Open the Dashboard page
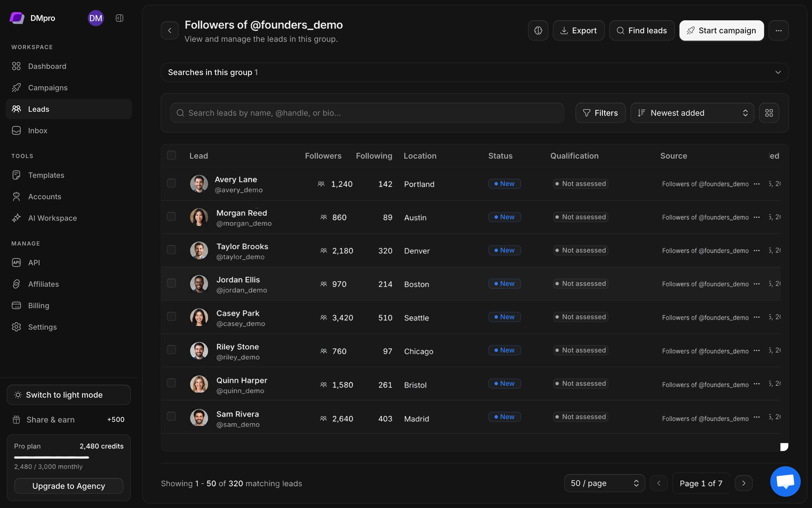812x508 pixels. point(69,66)
